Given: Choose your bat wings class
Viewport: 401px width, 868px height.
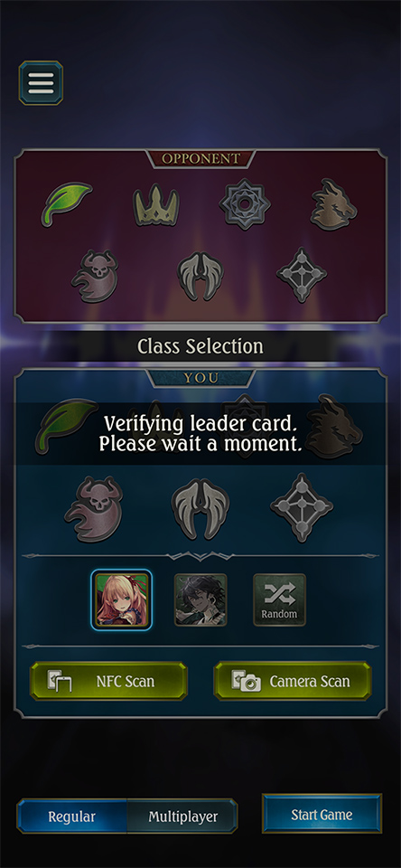Looking at the screenshot, I should (200, 508).
